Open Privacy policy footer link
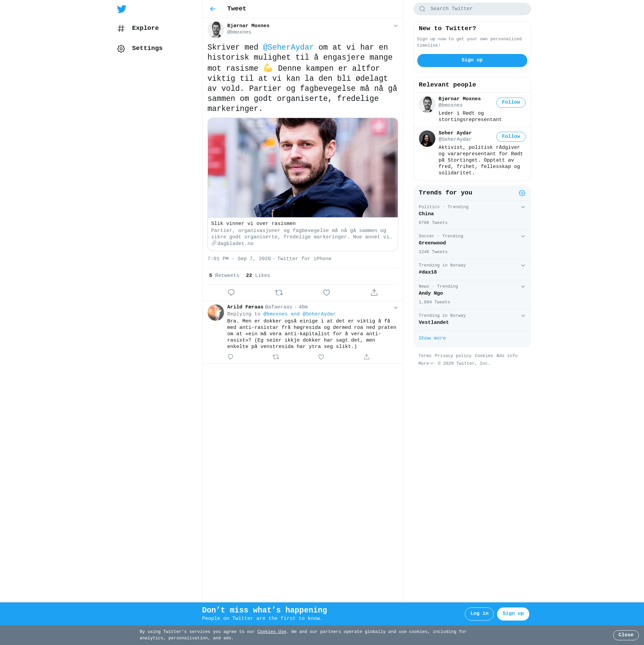This screenshot has height=645, width=644. (453, 356)
